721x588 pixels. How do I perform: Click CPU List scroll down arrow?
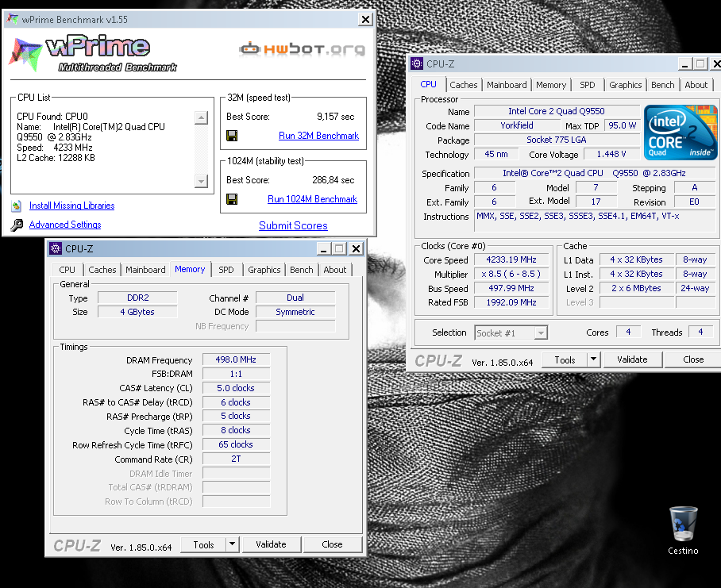201,181
